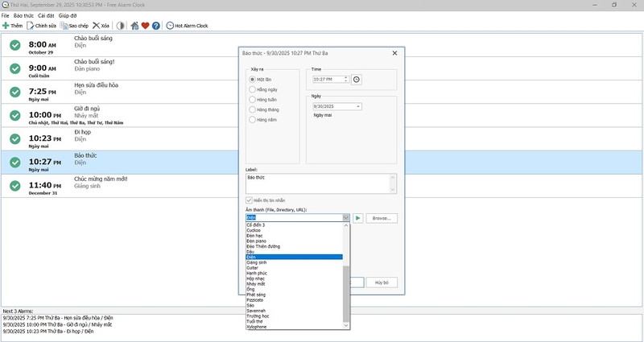Collapse the sound combo box arrow
Screen dimensions: 644x342
pos(346,217)
